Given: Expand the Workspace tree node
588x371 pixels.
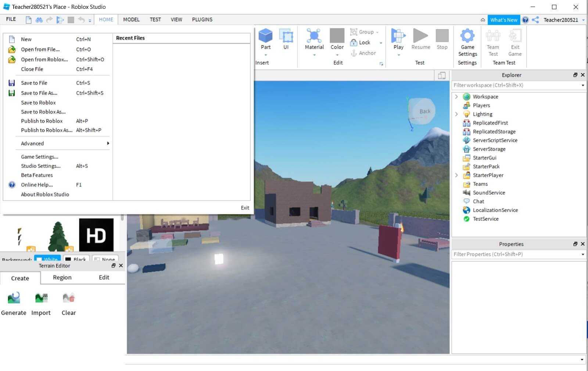Looking at the screenshot, I should coord(456,97).
